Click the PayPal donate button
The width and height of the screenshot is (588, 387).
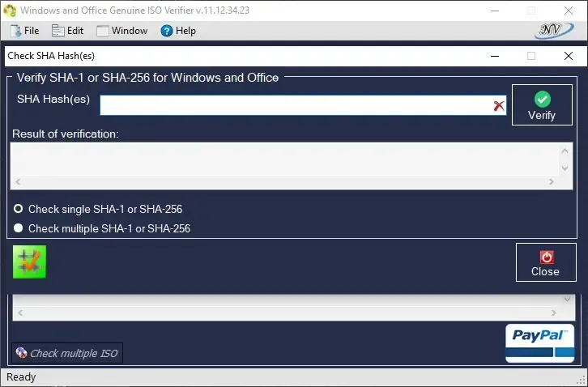(x=539, y=343)
